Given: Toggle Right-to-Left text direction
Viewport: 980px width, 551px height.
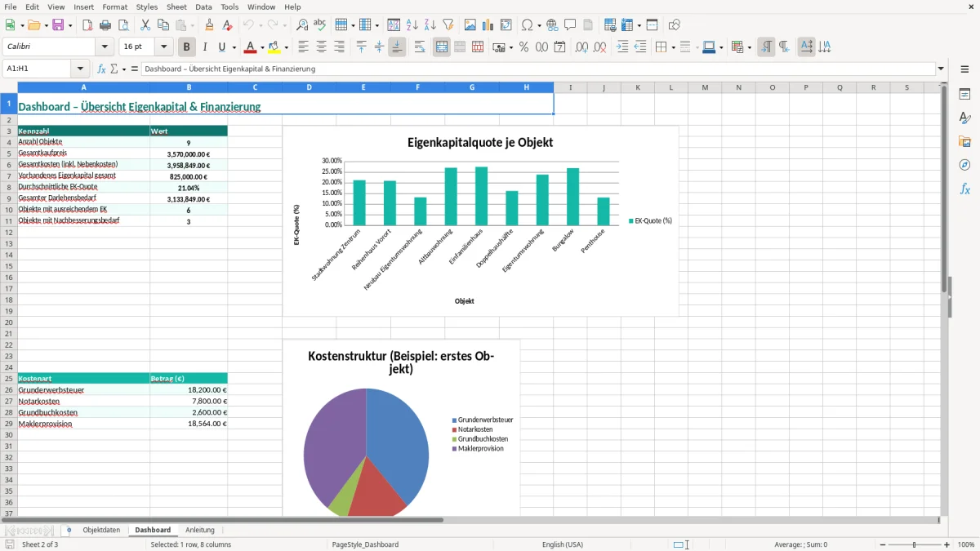Looking at the screenshot, I should pyautogui.click(x=784, y=47).
